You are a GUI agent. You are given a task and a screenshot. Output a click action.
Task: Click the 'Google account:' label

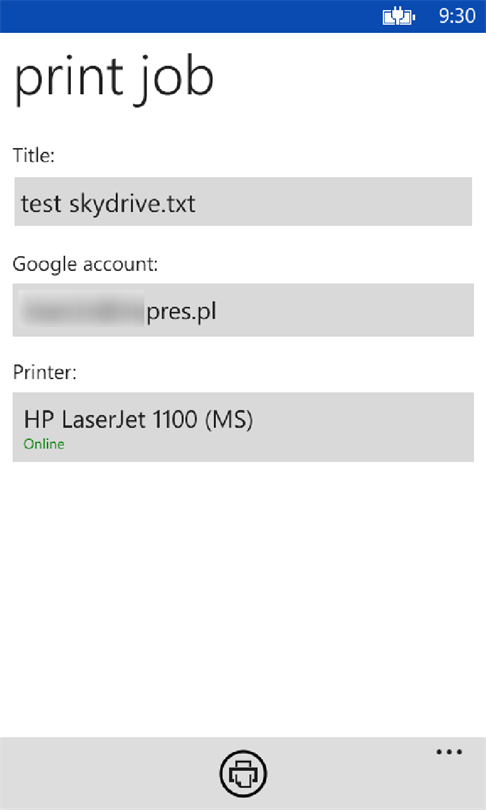85,264
